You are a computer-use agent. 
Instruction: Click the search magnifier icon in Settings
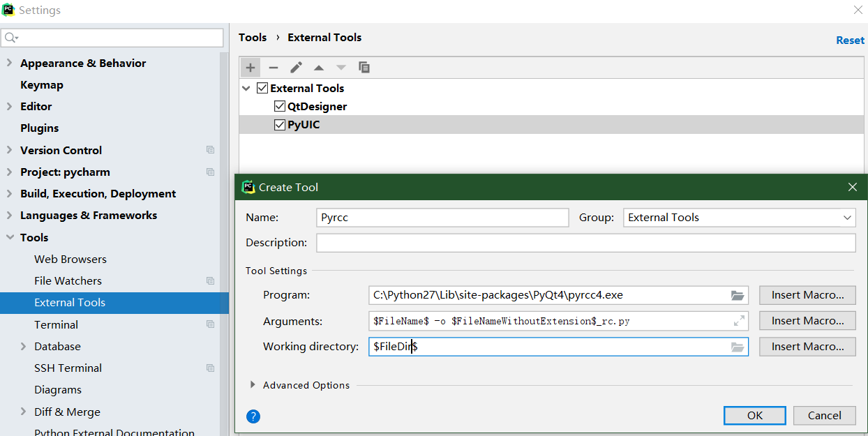11,38
